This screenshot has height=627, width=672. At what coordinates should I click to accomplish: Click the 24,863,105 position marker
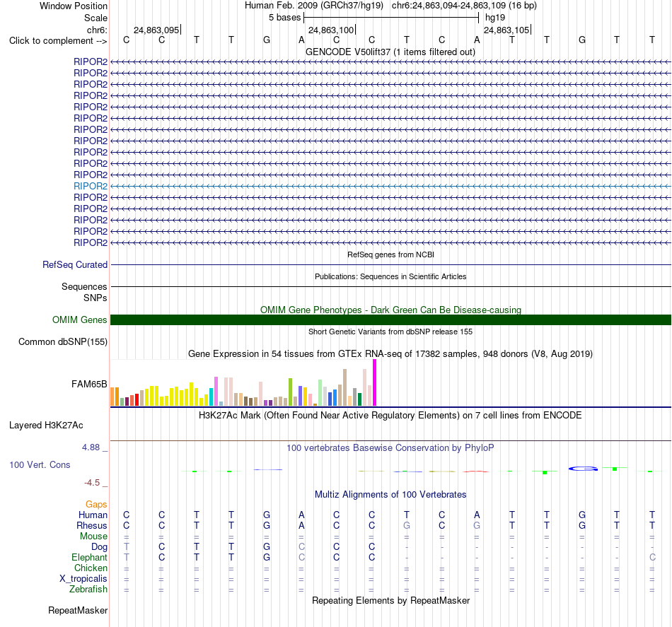click(x=507, y=30)
